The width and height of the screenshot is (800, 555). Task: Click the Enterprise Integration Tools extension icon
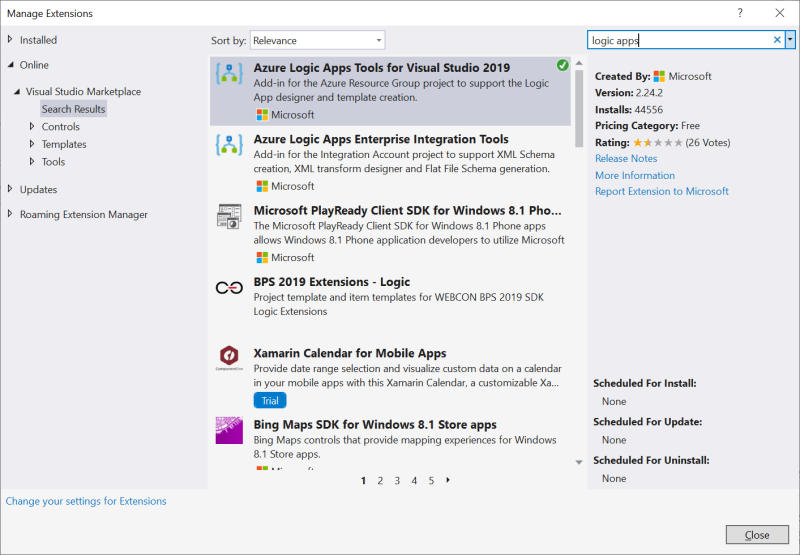(x=229, y=145)
